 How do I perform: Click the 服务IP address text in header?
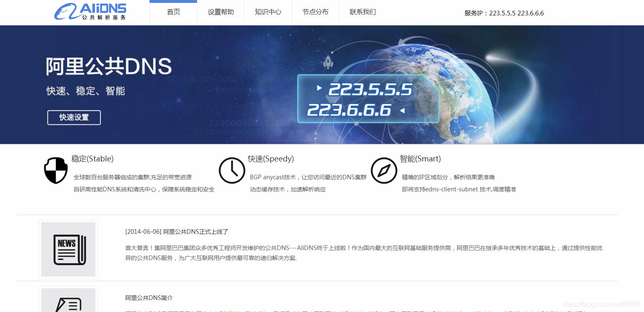[x=504, y=13]
